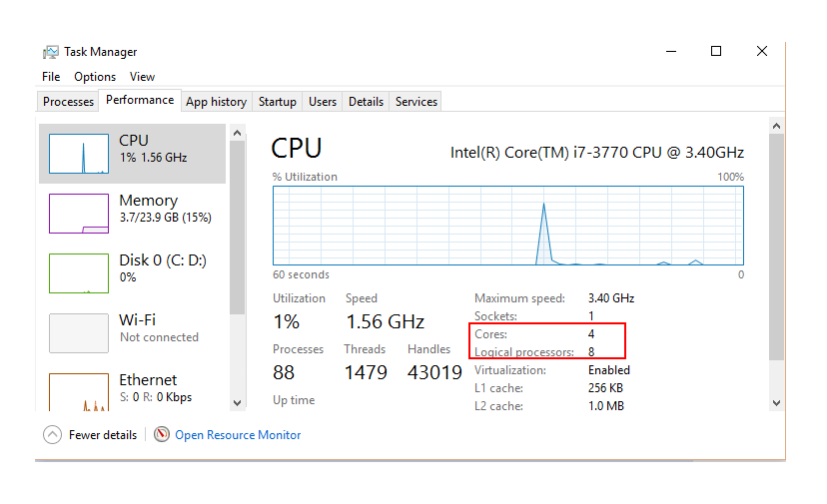Select the CPU mini graph thumbnail
Screen dimensions: 827x504
pos(79,154)
